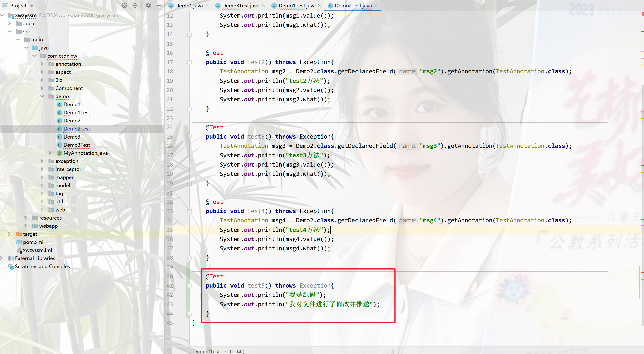The height and width of the screenshot is (354, 644).
Task: Fold the test4 method via gutter toggle
Action: click(x=189, y=211)
